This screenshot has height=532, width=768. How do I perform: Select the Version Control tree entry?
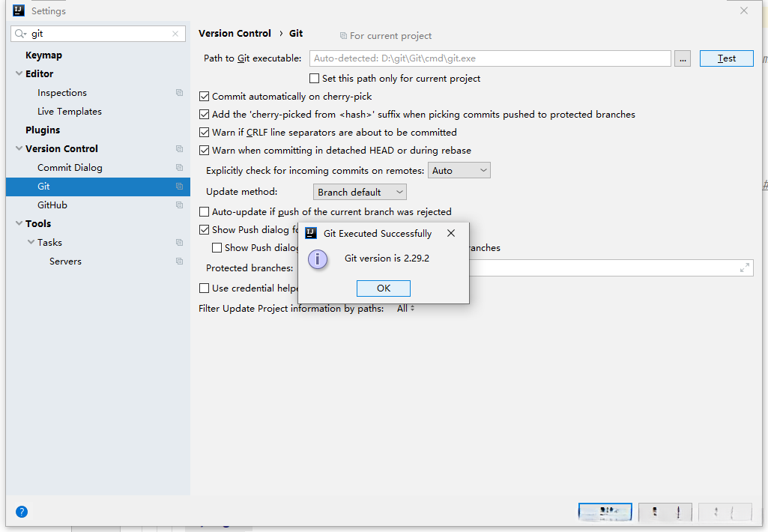(x=61, y=148)
